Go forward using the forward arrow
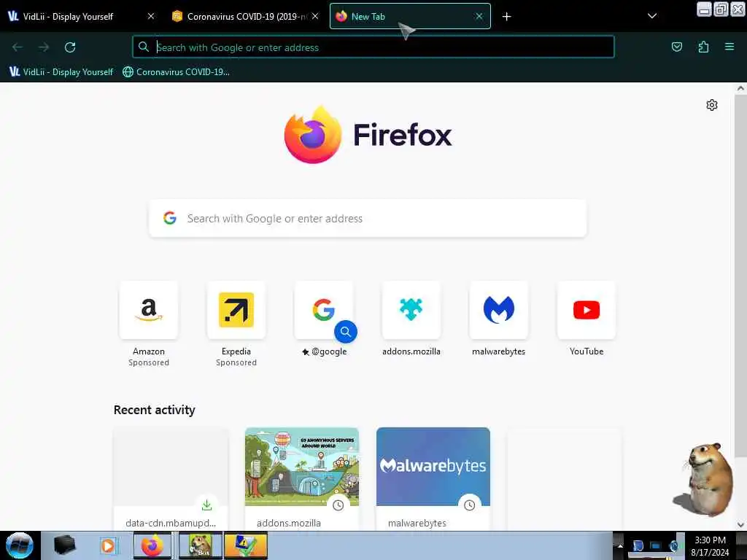Screen dimensions: 747x560 click(x=44, y=47)
